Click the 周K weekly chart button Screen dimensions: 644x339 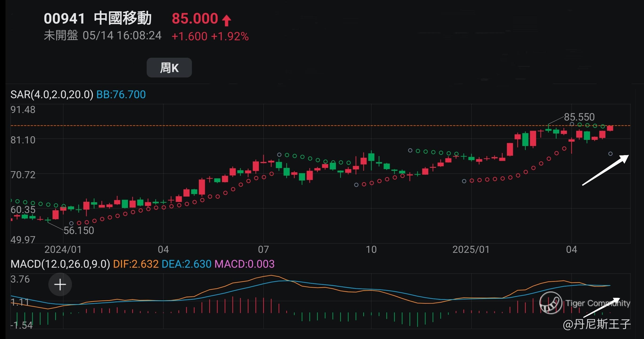pos(169,68)
